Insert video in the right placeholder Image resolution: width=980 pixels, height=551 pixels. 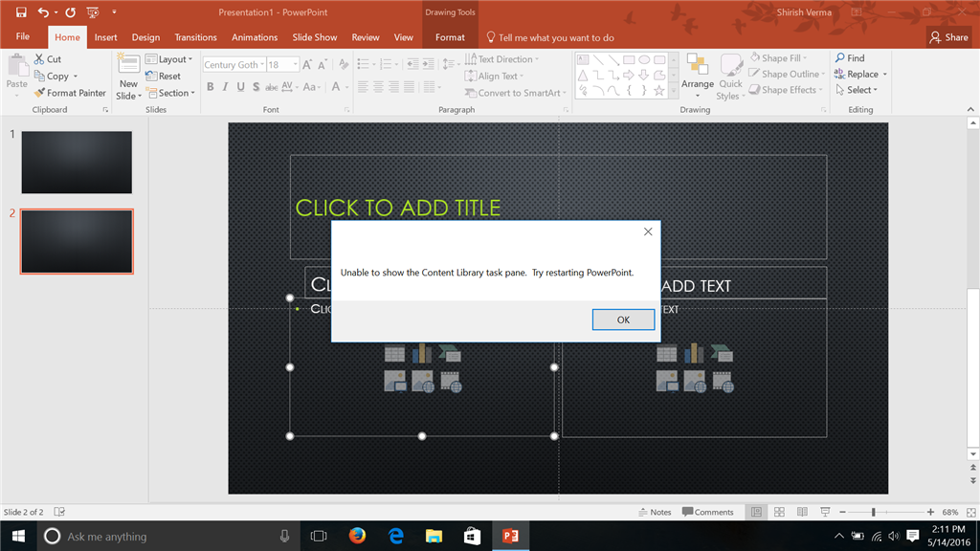[x=723, y=381]
